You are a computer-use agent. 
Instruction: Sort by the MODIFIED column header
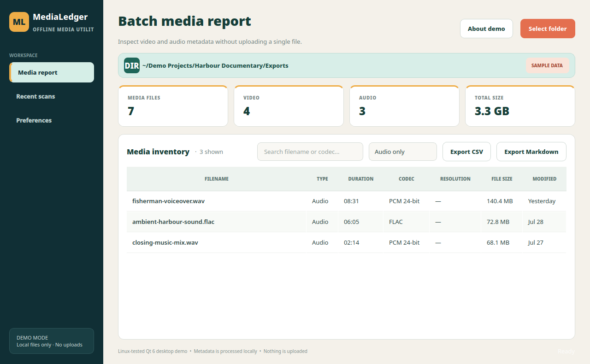point(544,179)
